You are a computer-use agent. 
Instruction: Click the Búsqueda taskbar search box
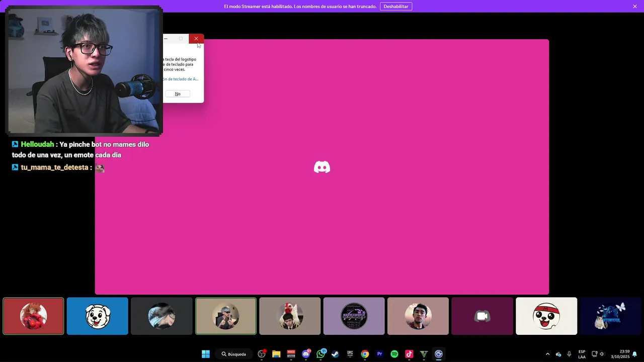point(234,354)
